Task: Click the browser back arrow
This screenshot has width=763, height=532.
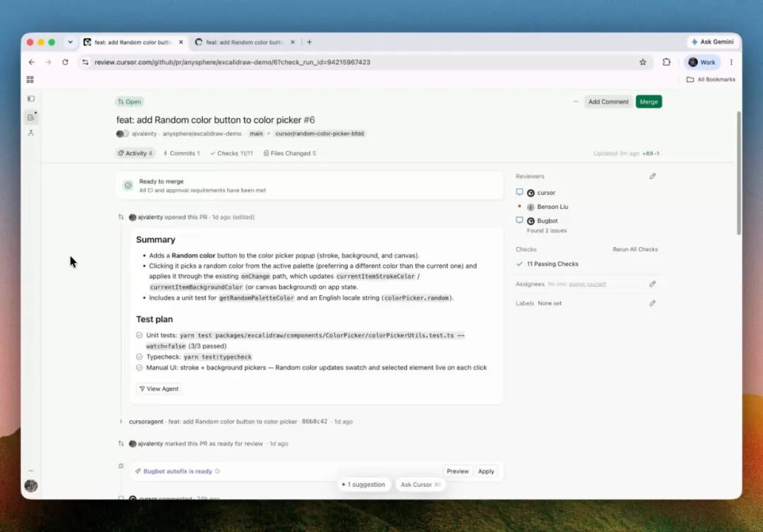Action: (x=32, y=62)
